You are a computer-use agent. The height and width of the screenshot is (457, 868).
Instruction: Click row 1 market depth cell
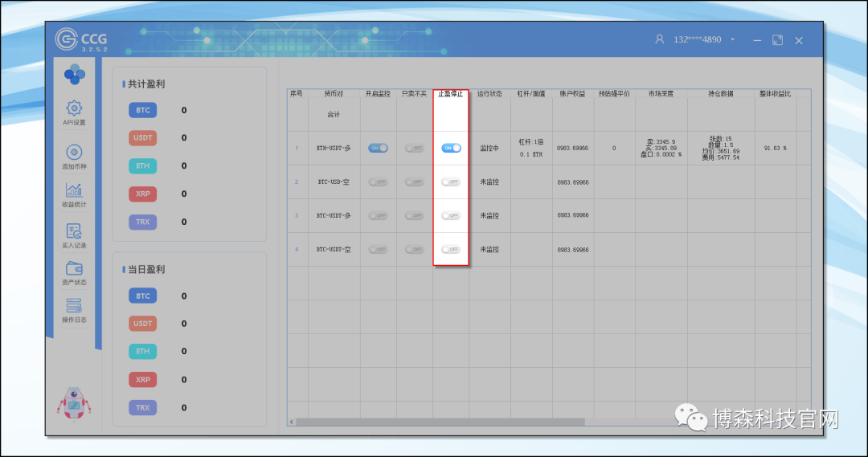pos(661,149)
